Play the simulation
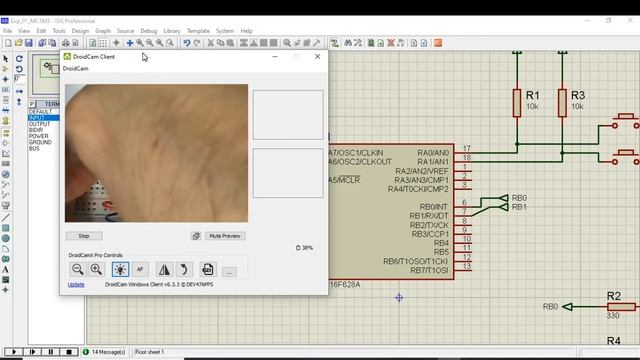This screenshot has height=360, width=640. (x=13, y=351)
